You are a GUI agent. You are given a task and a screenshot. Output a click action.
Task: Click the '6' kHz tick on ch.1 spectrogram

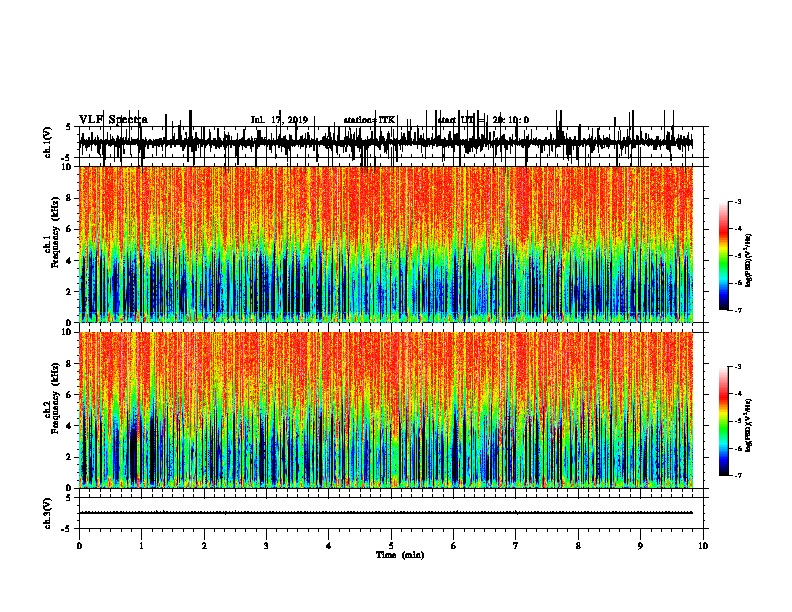pyautogui.click(x=70, y=229)
